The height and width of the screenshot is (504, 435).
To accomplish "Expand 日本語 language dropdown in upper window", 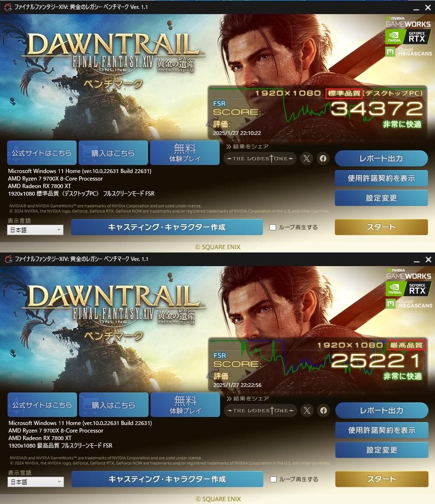I will 35,230.
